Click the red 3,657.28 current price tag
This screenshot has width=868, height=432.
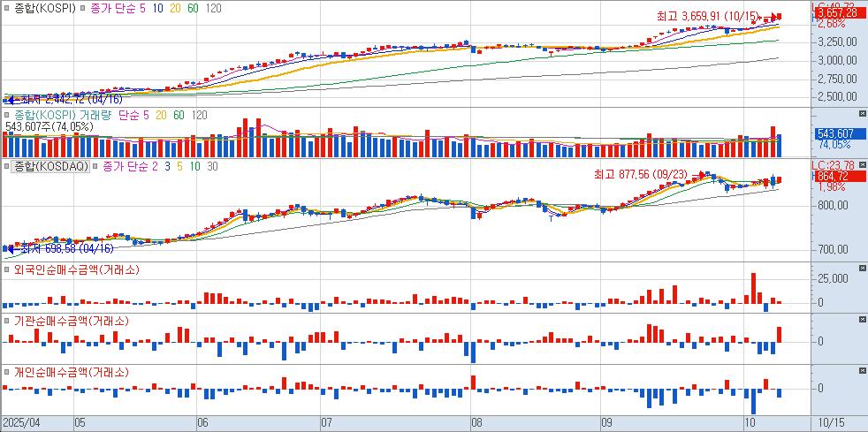click(x=841, y=12)
